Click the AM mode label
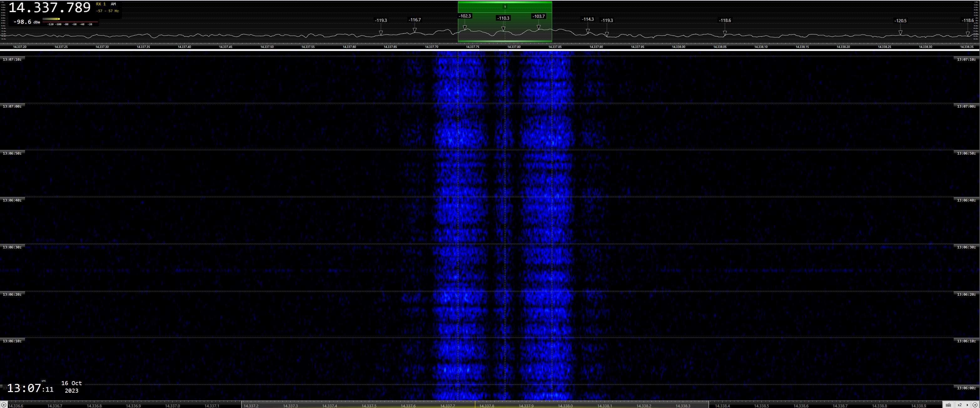The image size is (980, 408). (x=113, y=4)
